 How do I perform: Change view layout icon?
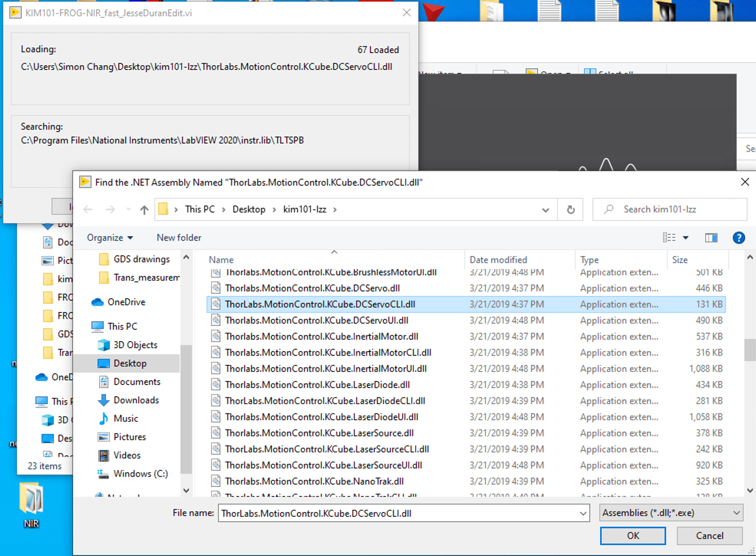(x=669, y=238)
